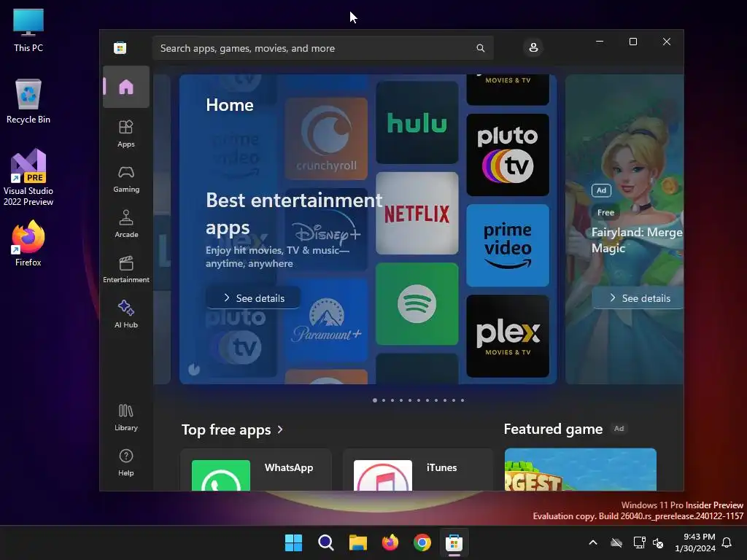Open the Prime Video tile
Image resolution: width=747 pixels, height=560 pixels.
point(508,246)
